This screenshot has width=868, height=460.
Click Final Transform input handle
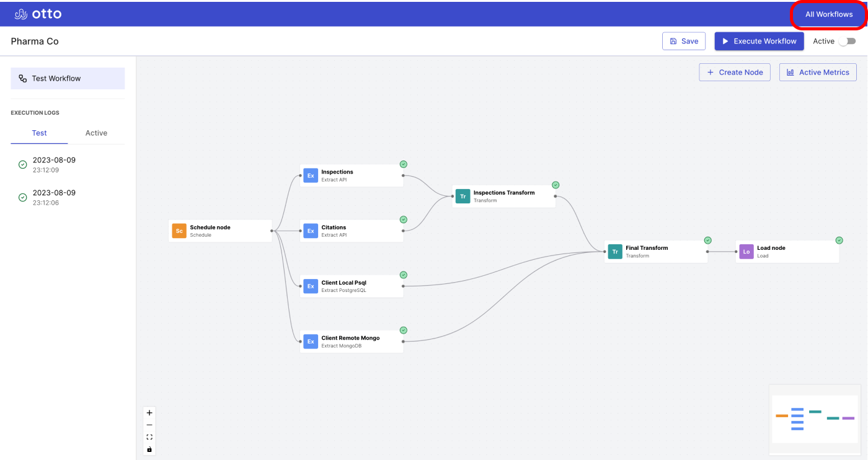(x=604, y=251)
